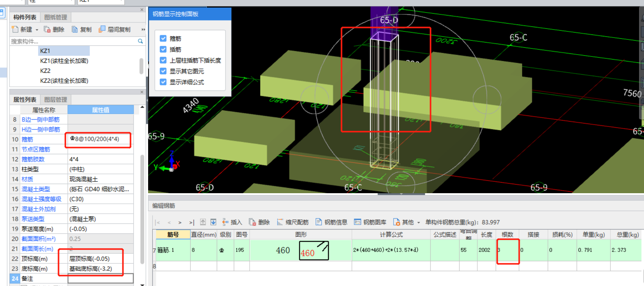Image resolution: width=644 pixels, height=286 pixels.
Task: Click the 根数 column header
Action: (x=507, y=234)
